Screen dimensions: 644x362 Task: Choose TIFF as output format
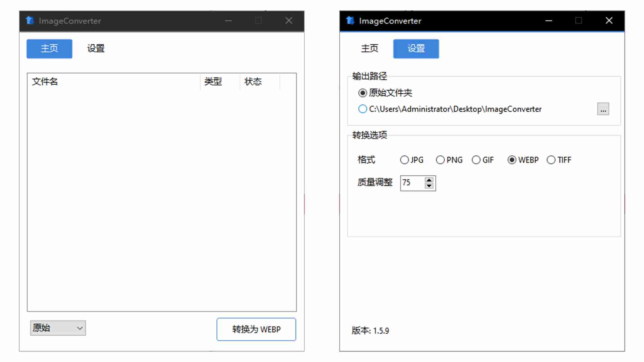click(551, 160)
